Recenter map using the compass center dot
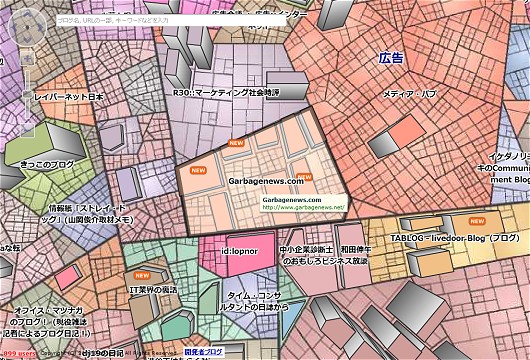The height and width of the screenshot is (360, 530). point(27,27)
